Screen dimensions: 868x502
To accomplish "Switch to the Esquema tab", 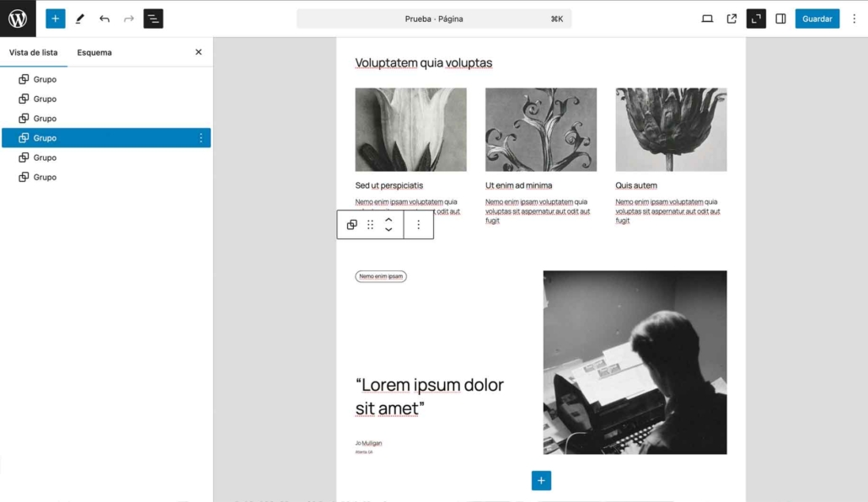I will point(94,52).
